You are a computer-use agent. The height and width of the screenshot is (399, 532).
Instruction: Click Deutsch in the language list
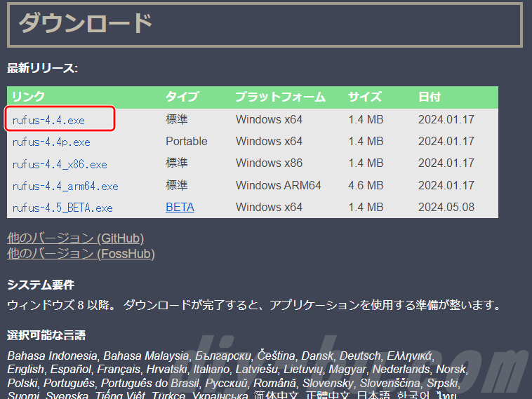click(360, 356)
